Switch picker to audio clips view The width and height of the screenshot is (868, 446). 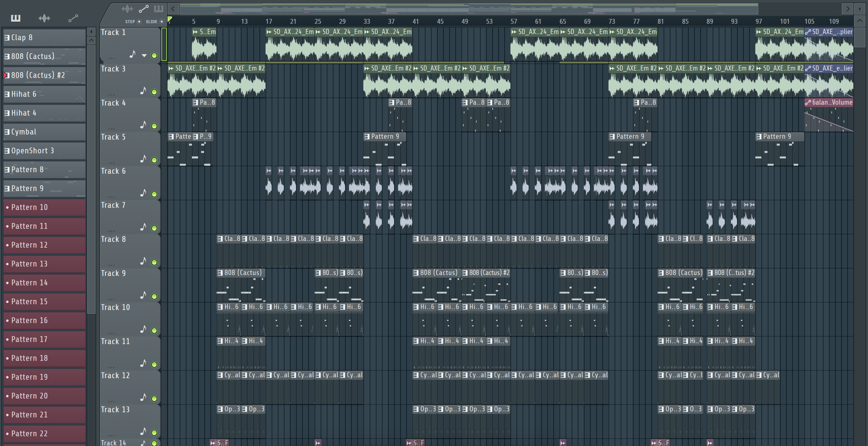point(44,18)
